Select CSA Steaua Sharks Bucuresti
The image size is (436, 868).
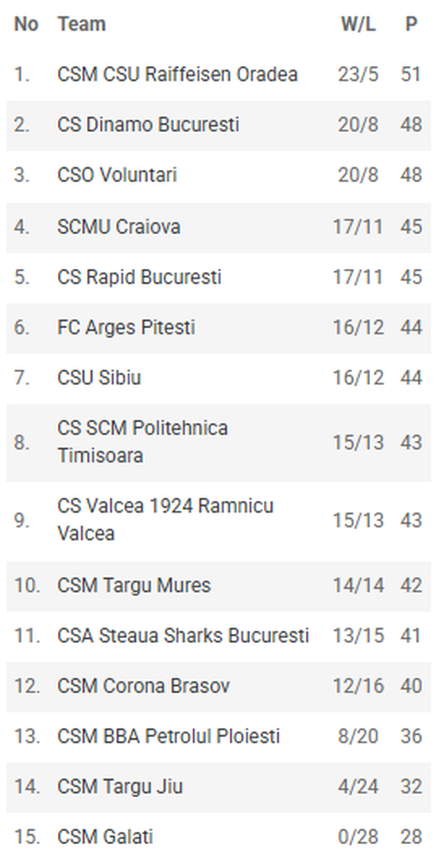coord(183,636)
